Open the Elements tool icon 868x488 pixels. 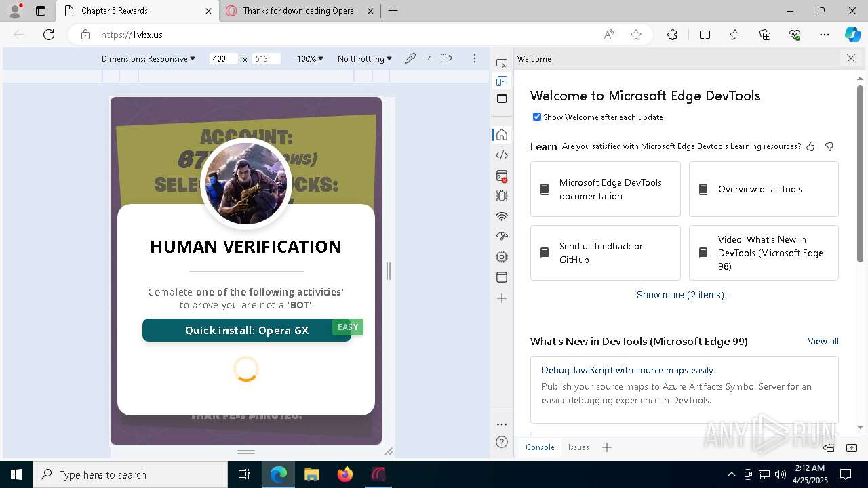click(502, 155)
